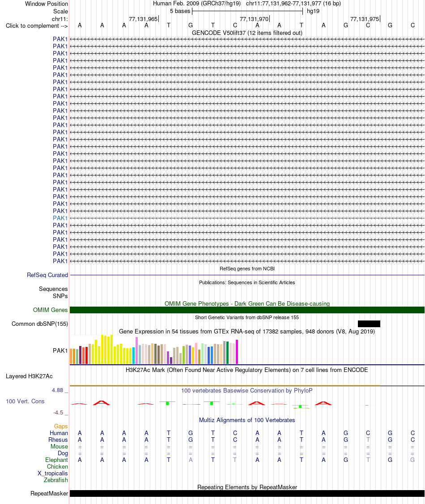Open the H3K27Ac Mark ENCODE title
This screenshot has width=425, height=504.
[x=247, y=370]
